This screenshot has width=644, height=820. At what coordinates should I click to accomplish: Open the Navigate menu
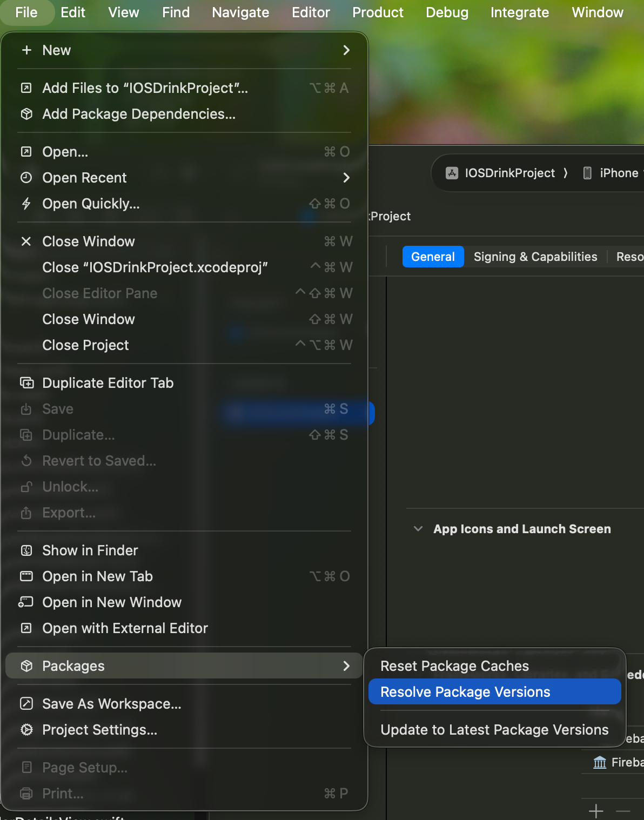pyautogui.click(x=240, y=12)
